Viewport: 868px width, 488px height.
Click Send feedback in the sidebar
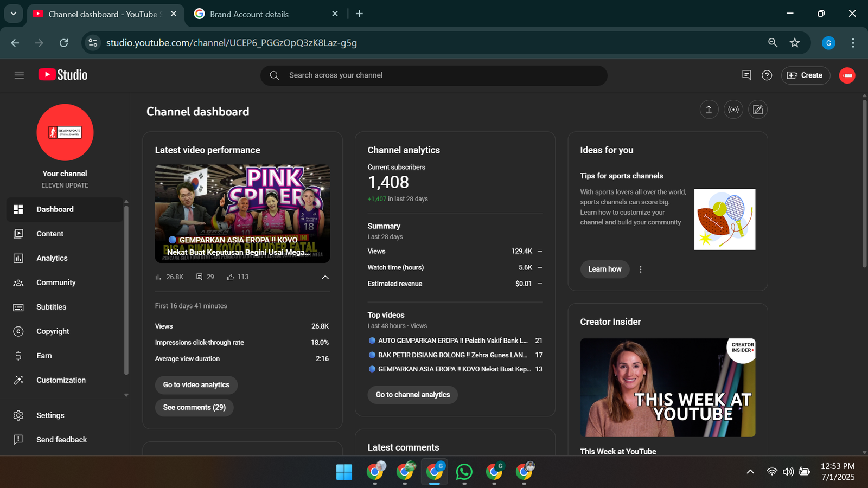pyautogui.click(x=65, y=440)
